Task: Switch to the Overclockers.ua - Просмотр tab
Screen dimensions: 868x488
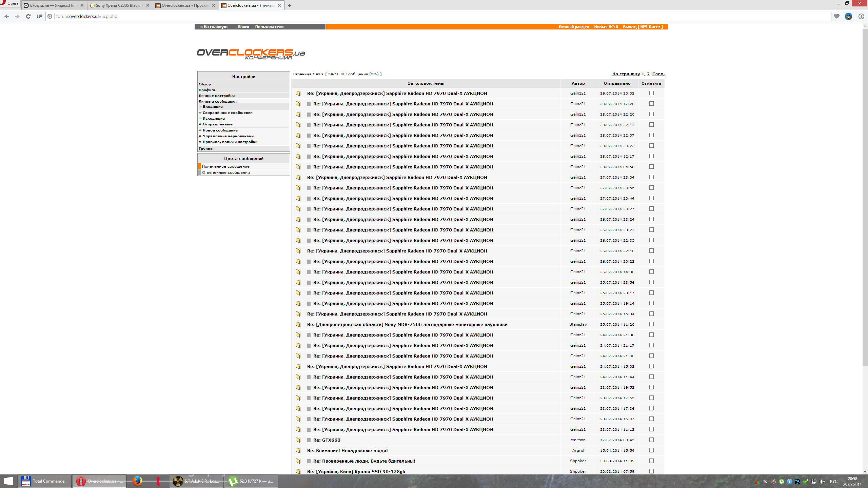Action: click(x=185, y=5)
